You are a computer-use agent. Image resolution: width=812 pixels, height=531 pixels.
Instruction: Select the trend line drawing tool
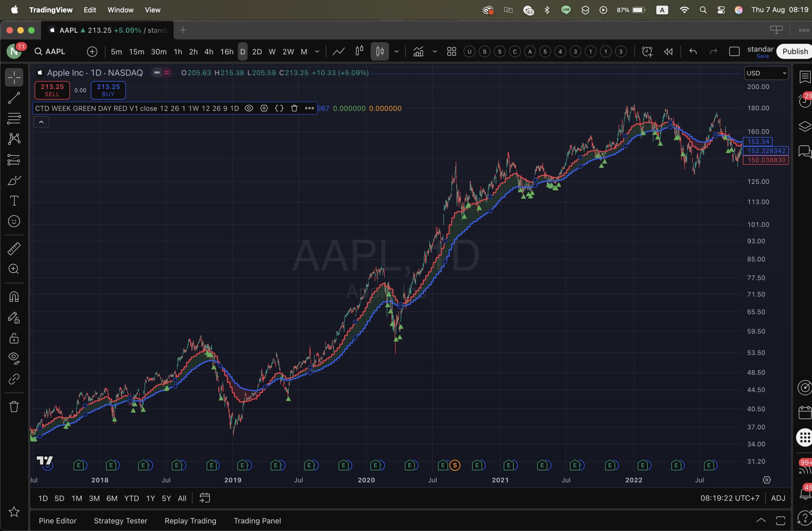tap(14, 98)
